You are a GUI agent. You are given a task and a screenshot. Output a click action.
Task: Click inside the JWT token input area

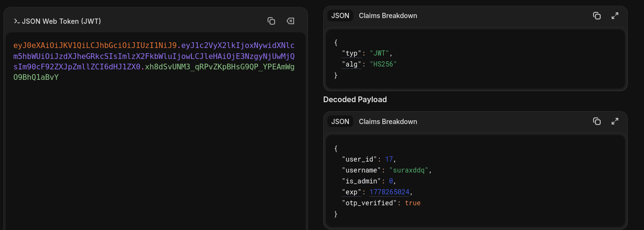155,143
